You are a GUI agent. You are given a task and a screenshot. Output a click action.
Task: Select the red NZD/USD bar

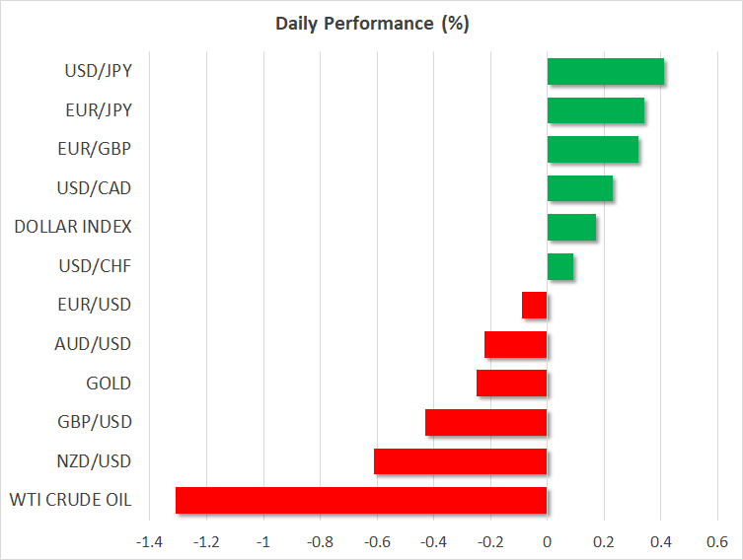[x=460, y=461]
